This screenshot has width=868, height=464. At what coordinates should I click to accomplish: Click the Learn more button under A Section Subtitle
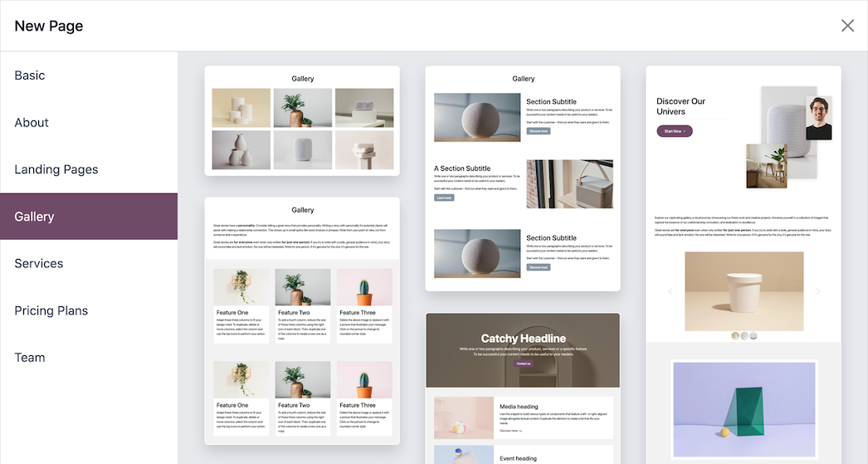[x=444, y=198]
